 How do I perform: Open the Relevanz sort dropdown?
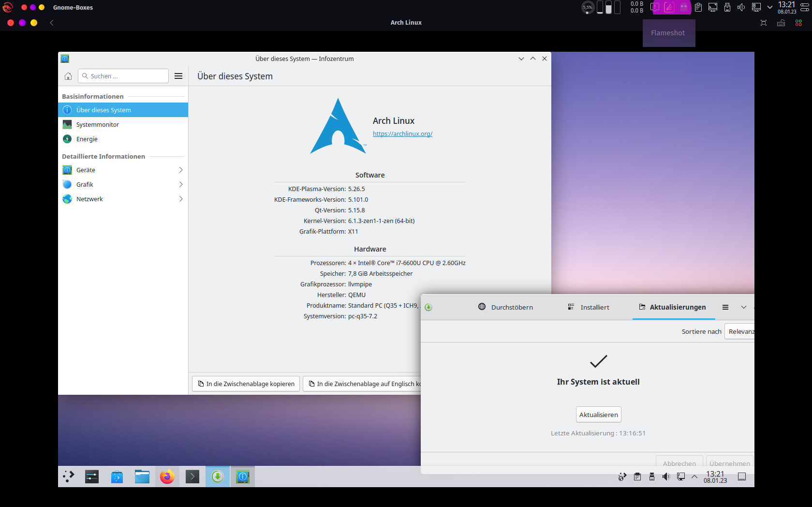740,331
